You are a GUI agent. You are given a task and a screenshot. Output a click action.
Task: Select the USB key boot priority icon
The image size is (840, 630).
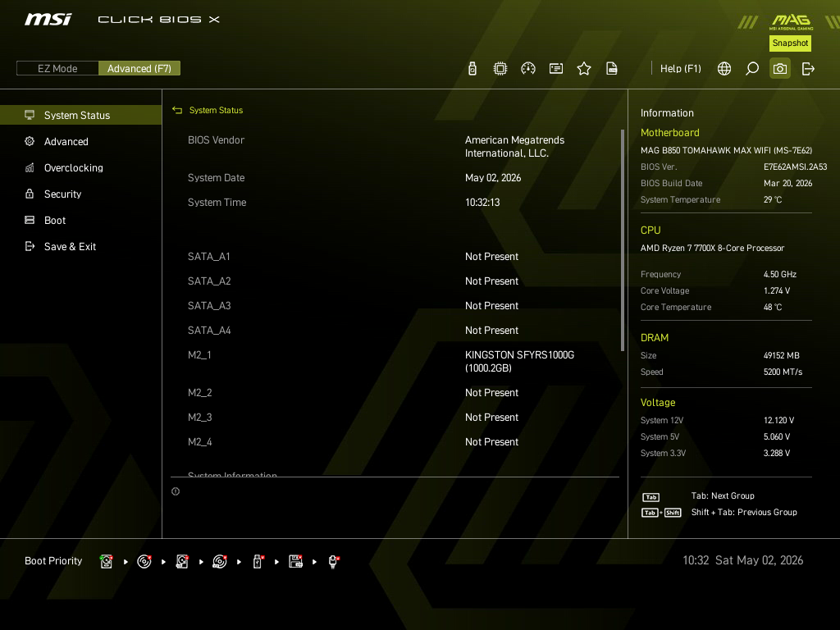258,561
